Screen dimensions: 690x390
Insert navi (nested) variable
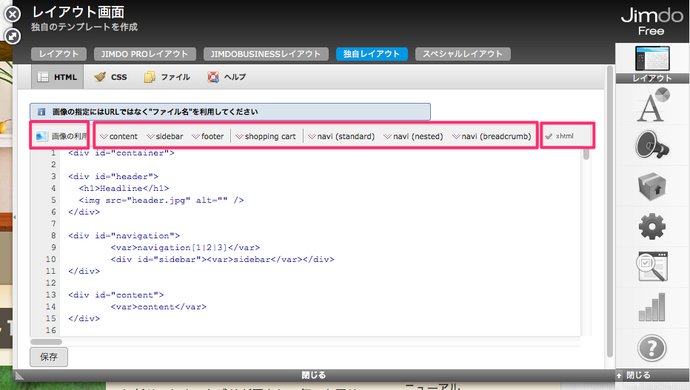[x=413, y=136]
